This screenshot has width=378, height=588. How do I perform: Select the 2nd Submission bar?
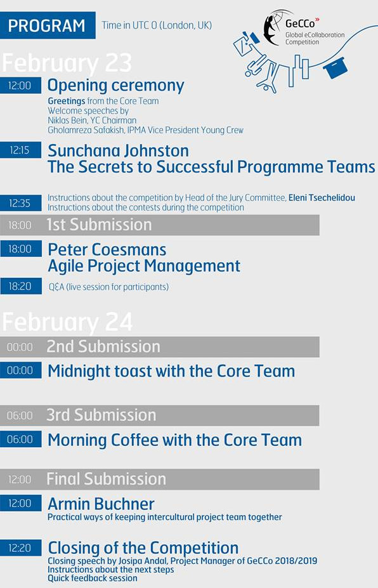pyautogui.click(x=160, y=347)
